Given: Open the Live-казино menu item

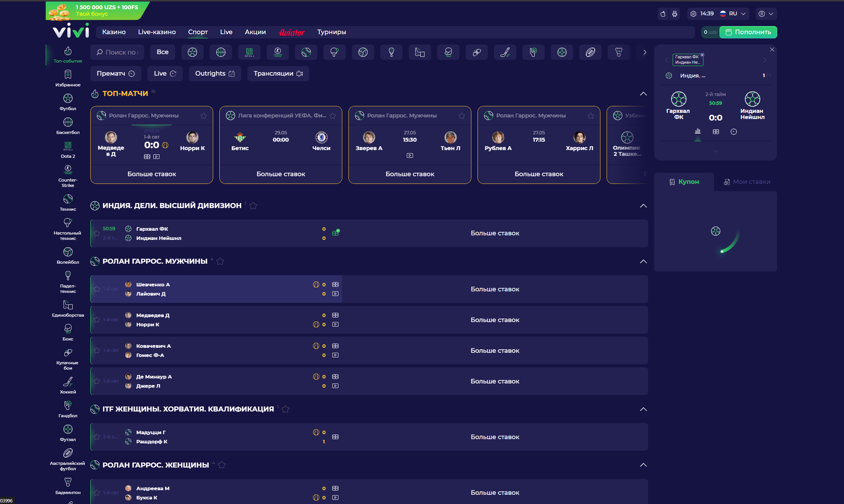Looking at the screenshot, I should click(157, 32).
